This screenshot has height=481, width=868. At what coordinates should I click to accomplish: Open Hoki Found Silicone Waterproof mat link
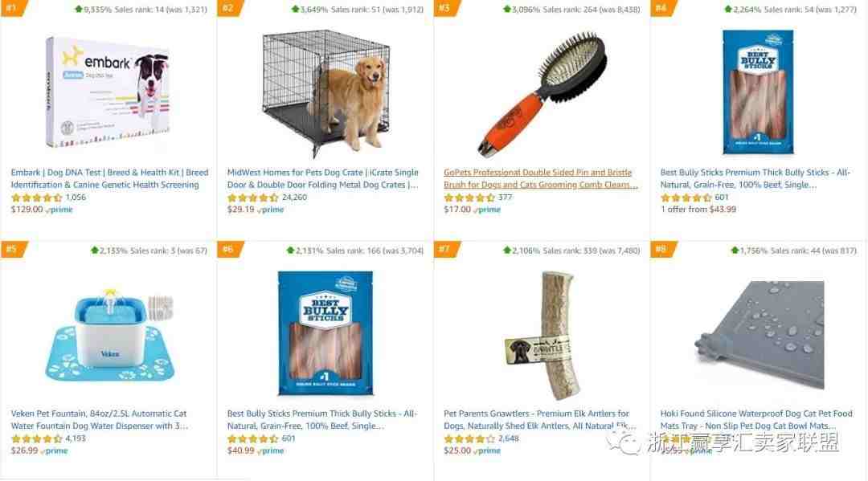pyautogui.click(x=756, y=420)
